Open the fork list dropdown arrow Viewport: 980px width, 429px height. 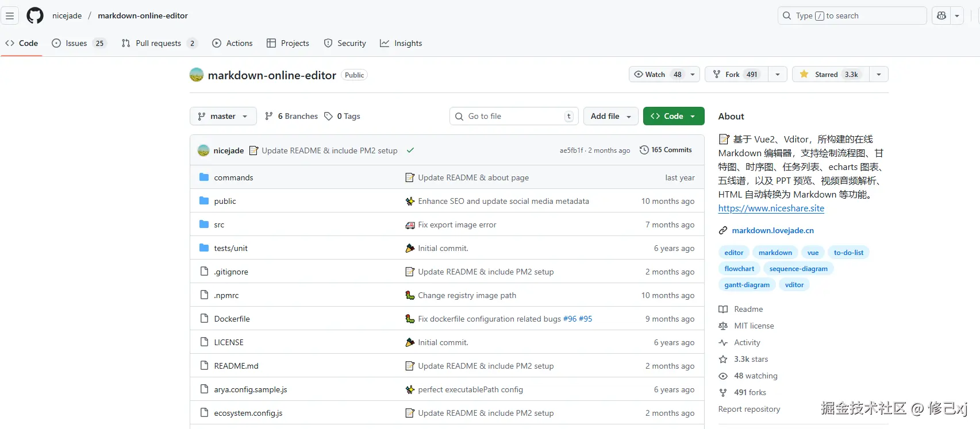777,75
